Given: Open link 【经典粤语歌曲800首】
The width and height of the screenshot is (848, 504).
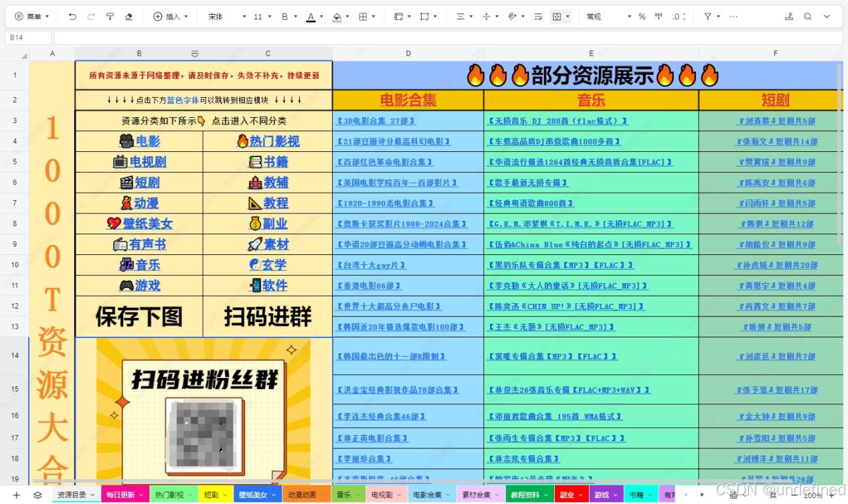Looking at the screenshot, I should pyautogui.click(x=531, y=203).
